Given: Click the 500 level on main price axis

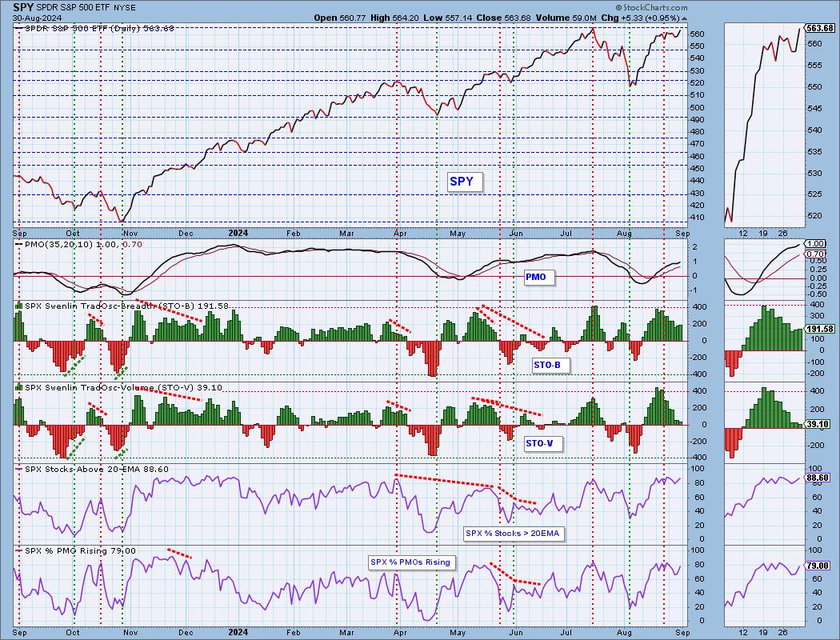Looking at the screenshot, I should [697, 108].
